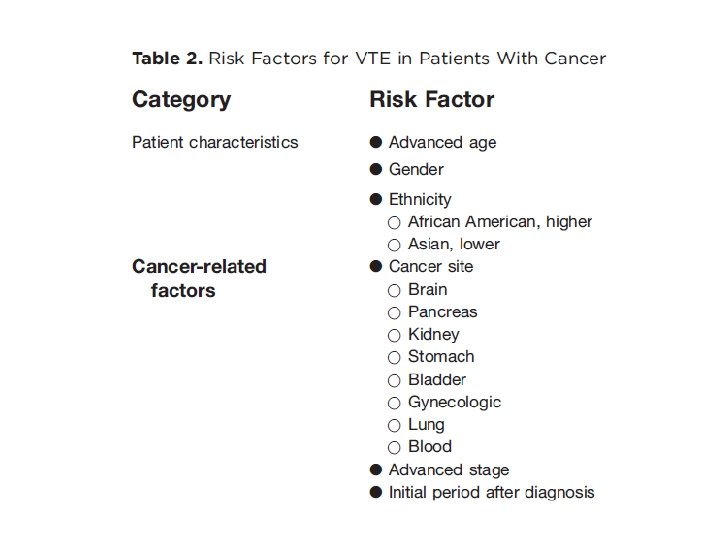Click the Stomach list entry text
Viewport: 720px width, 540px height.
point(441,356)
